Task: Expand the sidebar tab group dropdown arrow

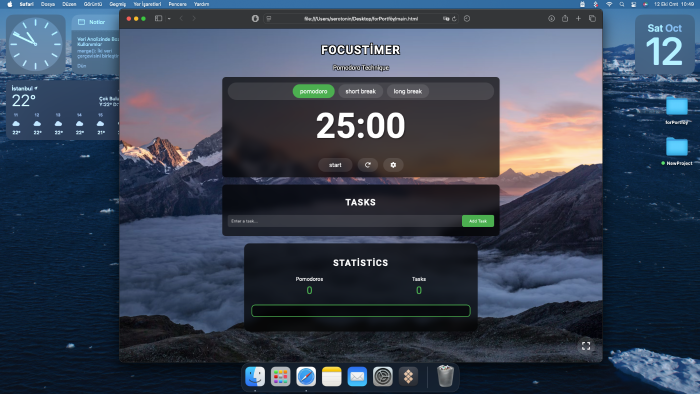Action: coord(169,19)
